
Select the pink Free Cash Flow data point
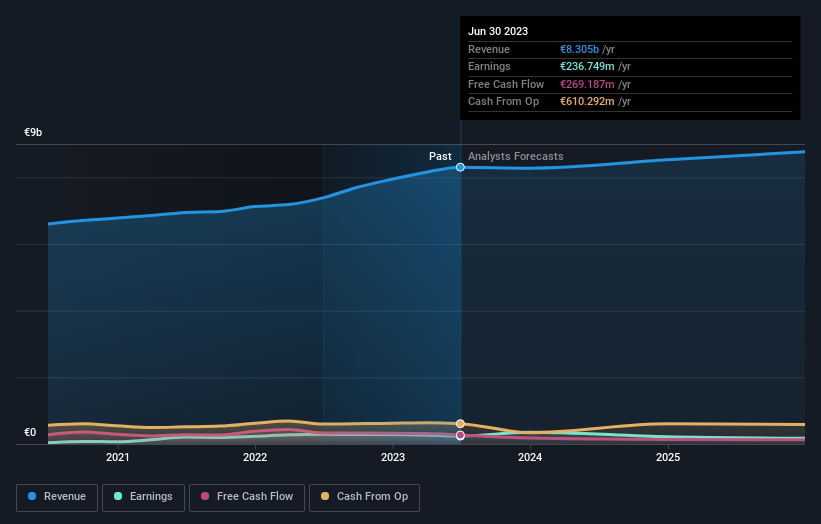pos(460,436)
